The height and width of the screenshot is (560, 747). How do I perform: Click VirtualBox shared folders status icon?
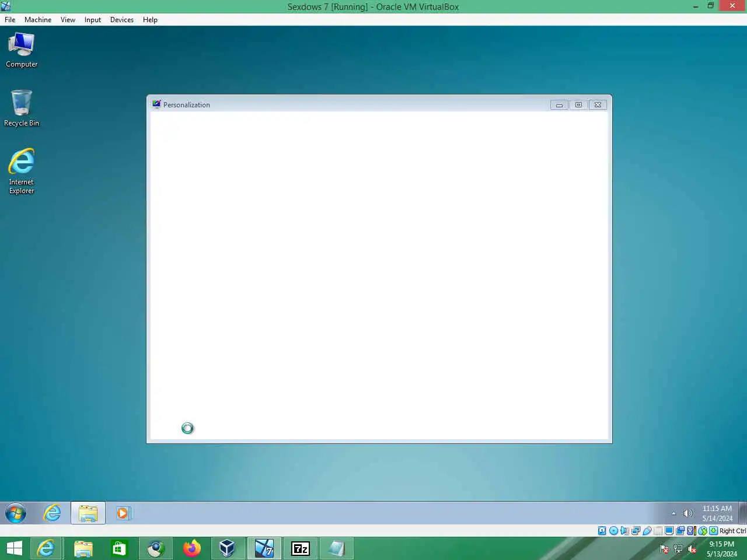pos(658,531)
